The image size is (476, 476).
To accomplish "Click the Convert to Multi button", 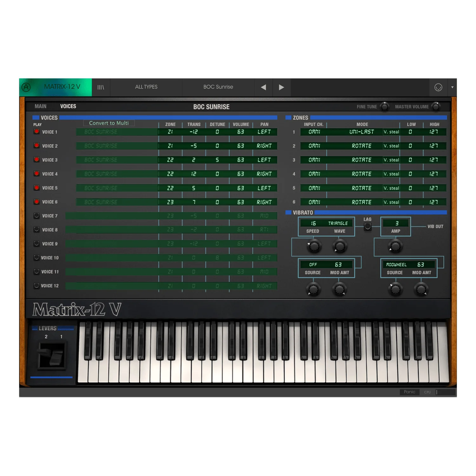I will coord(109,123).
